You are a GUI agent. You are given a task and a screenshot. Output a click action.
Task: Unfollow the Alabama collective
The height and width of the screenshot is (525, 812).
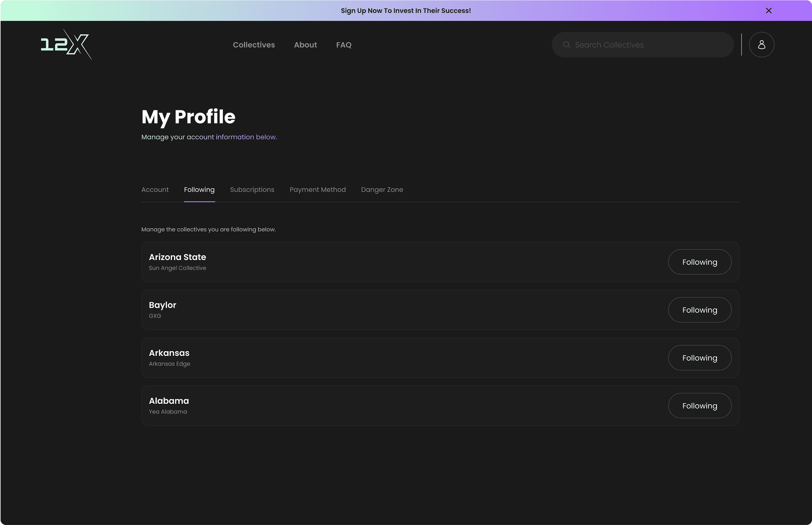click(x=699, y=406)
